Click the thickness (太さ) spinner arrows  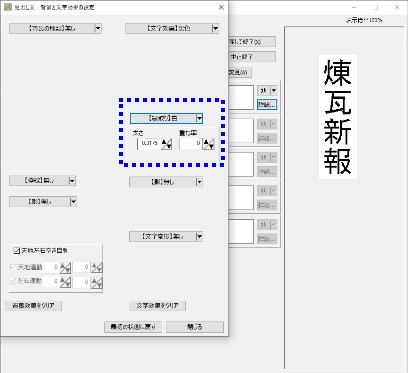pyautogui.click(x=167, y=144)
